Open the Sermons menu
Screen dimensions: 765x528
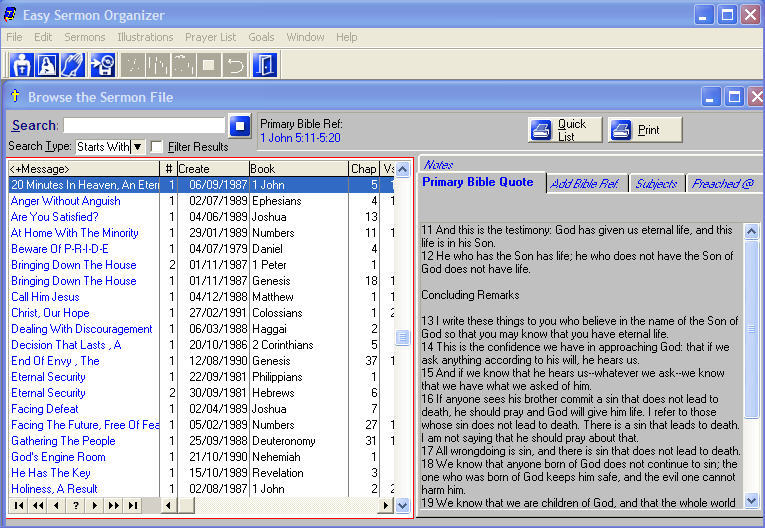[85, 37]
